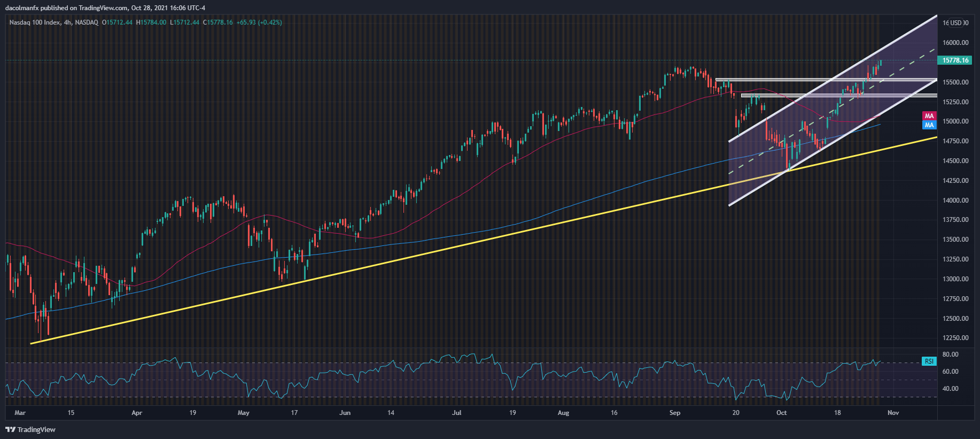Click the Sep label on time axis
The height and width of the screenshot is (439, 980).
point(675,413)
